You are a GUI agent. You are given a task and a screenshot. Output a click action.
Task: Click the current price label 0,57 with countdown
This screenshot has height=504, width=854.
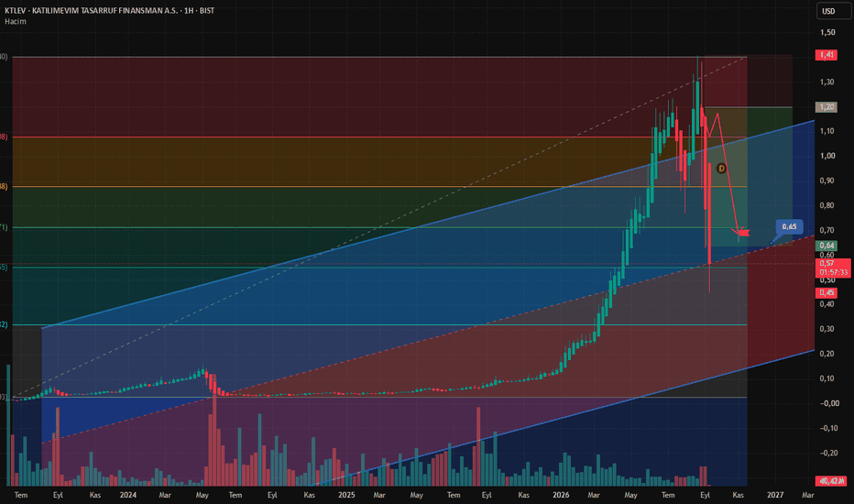pos(833,268)
